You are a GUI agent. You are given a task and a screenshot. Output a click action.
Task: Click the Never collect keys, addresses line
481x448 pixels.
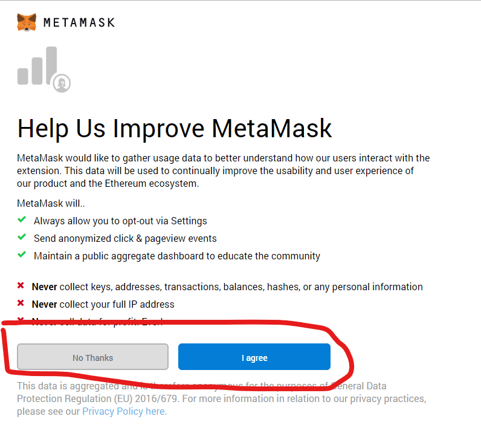tap(227, 287)
